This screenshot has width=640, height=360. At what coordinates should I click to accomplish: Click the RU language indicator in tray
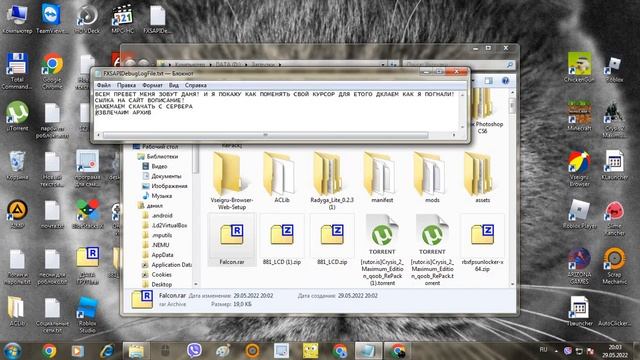(x=543, y=350)
